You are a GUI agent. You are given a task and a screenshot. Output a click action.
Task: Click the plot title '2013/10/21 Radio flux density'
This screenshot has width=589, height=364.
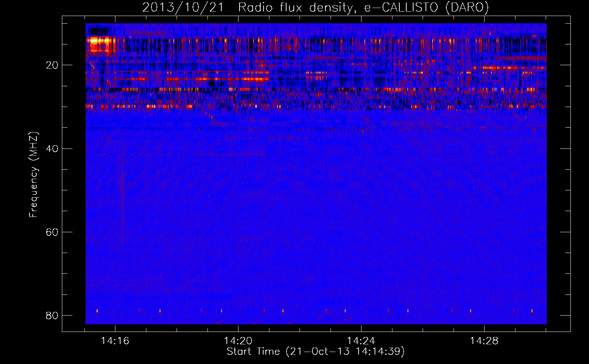(x=315, y=7)
